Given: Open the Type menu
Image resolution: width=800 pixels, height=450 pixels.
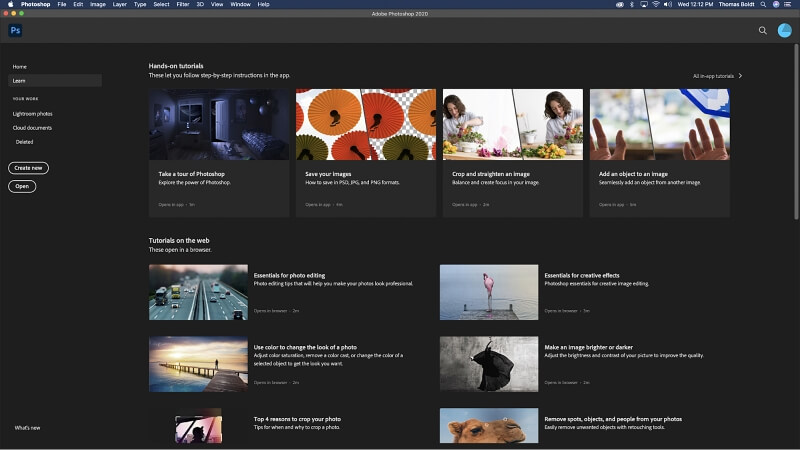Looking at the screenshot, I should [140, 4].
